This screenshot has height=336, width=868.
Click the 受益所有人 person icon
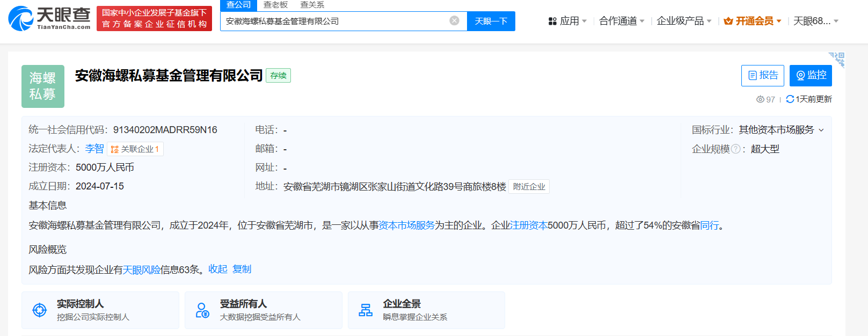coord(202,310)
